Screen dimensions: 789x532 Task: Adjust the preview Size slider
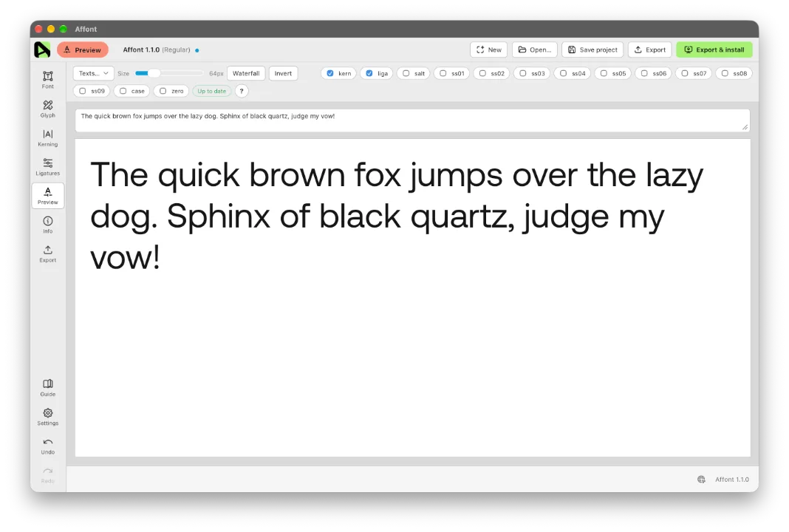tap(169, 73)
